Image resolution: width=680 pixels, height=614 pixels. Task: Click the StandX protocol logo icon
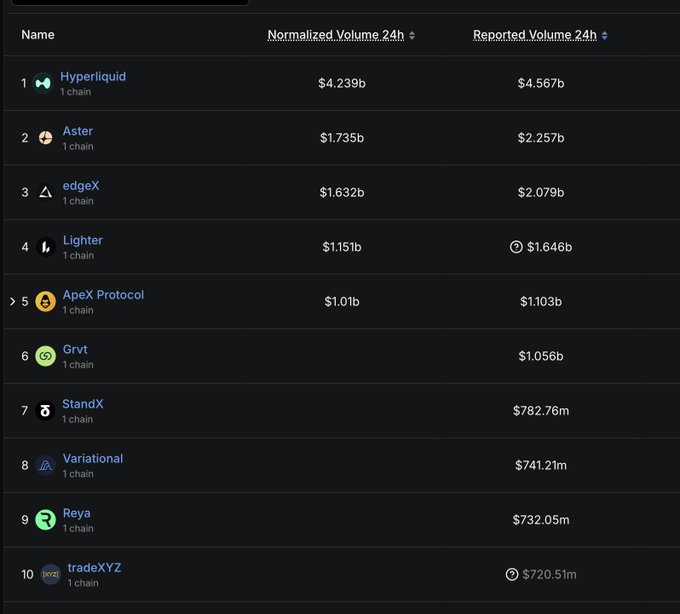point(45,410)
